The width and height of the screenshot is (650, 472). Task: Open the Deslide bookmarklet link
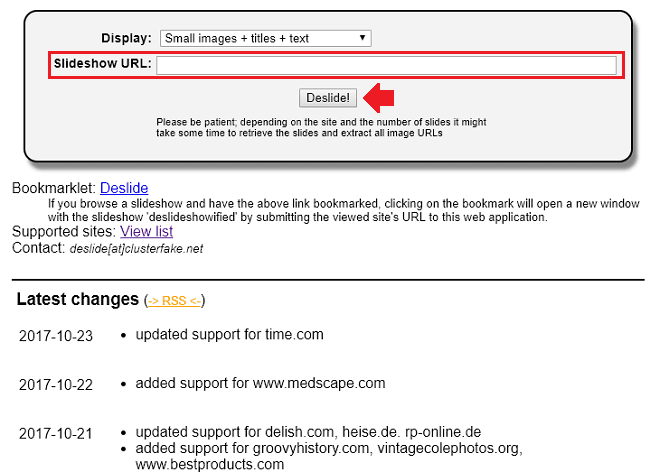[x=124, y=187]
